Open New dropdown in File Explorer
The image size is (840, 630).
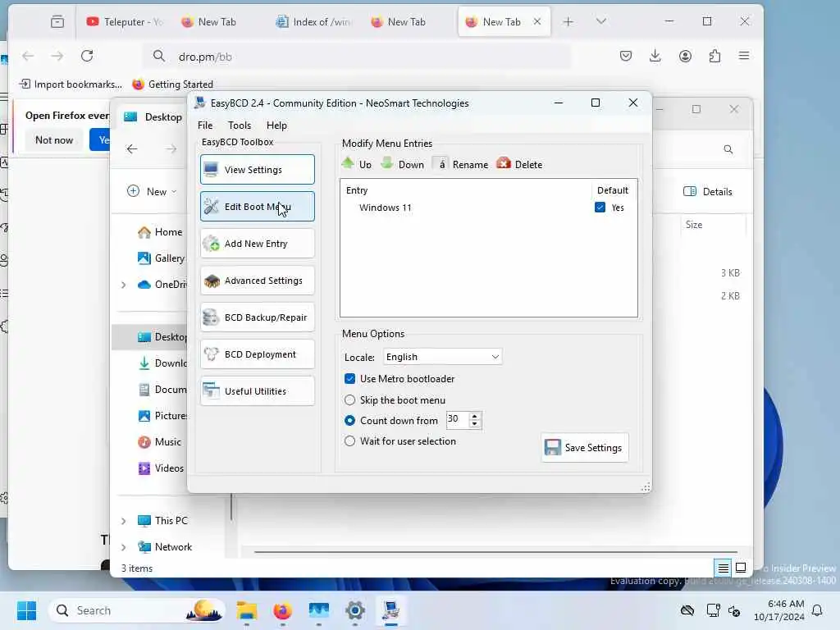[152, 191]
